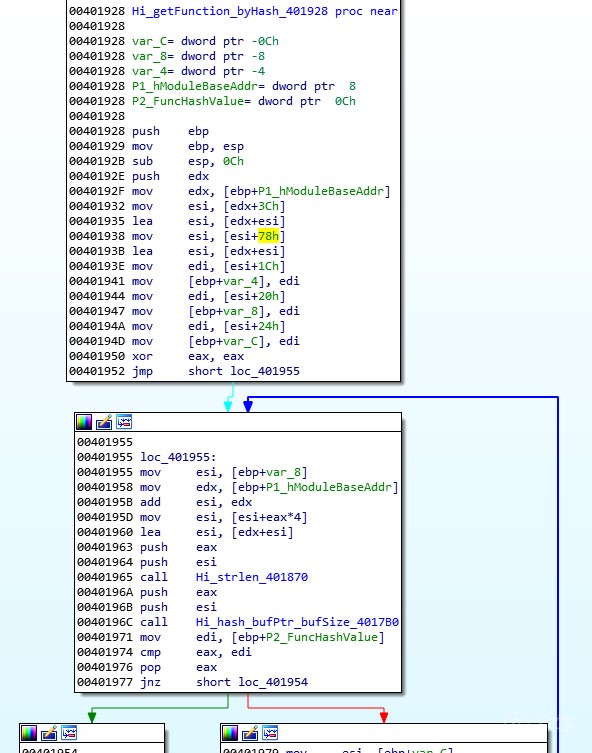This screenshot has width=592, height=753.
Task: Click the [ebp+P2_FuncHashValue] operand at 00401971
Action: 308,637
